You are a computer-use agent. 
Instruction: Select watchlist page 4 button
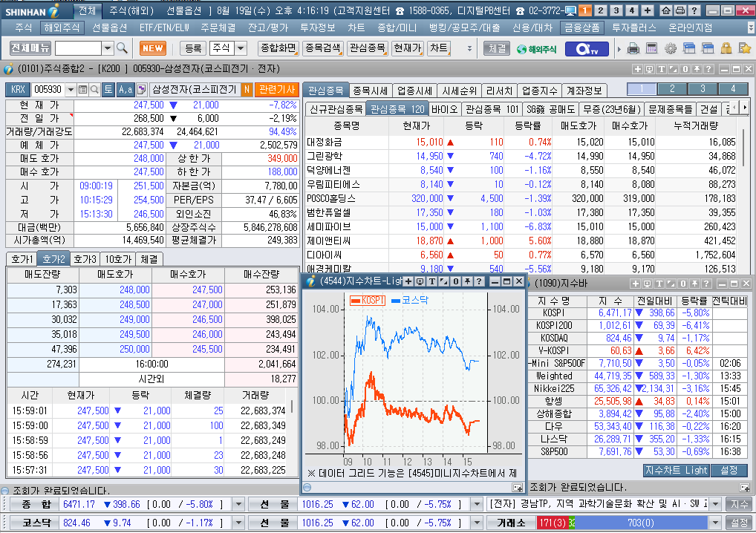tap(733, 88)
